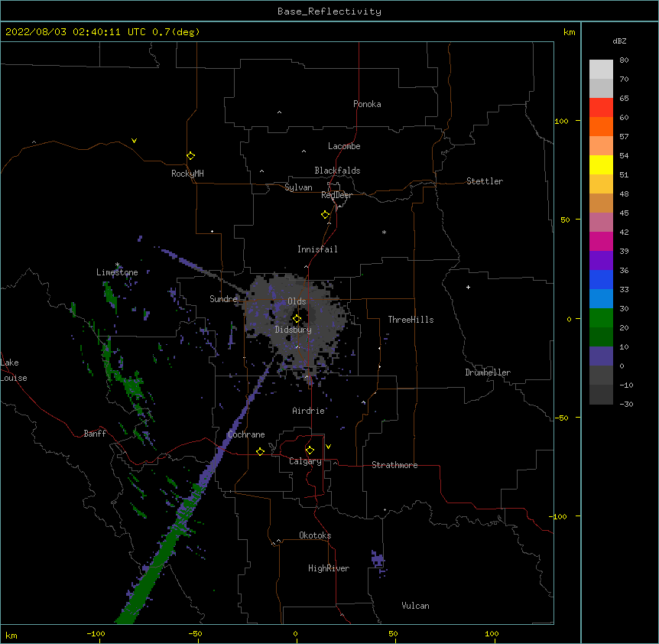Screen dimensions: 659x644
Task: Click the Innisfail city label
Action: point(317,249)
